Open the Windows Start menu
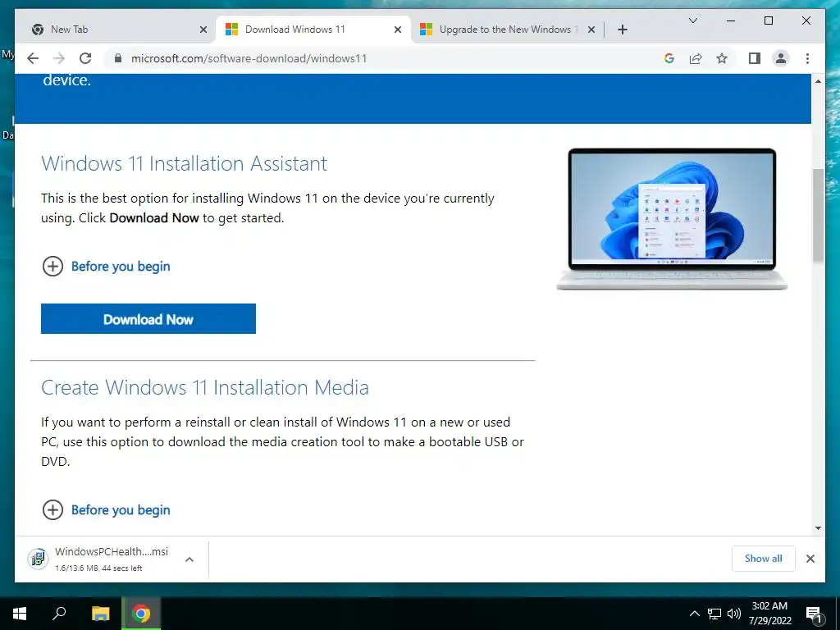 pyautogui.click(x=20, y=614)
